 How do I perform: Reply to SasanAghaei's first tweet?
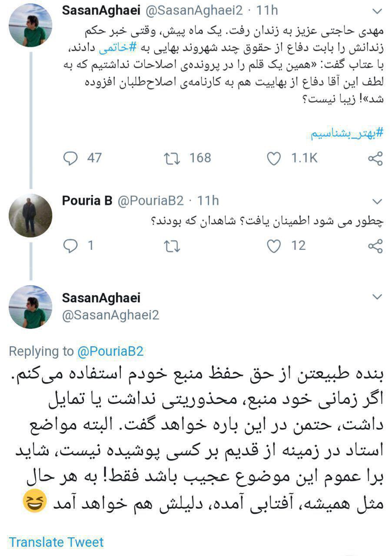click(70, 159)
